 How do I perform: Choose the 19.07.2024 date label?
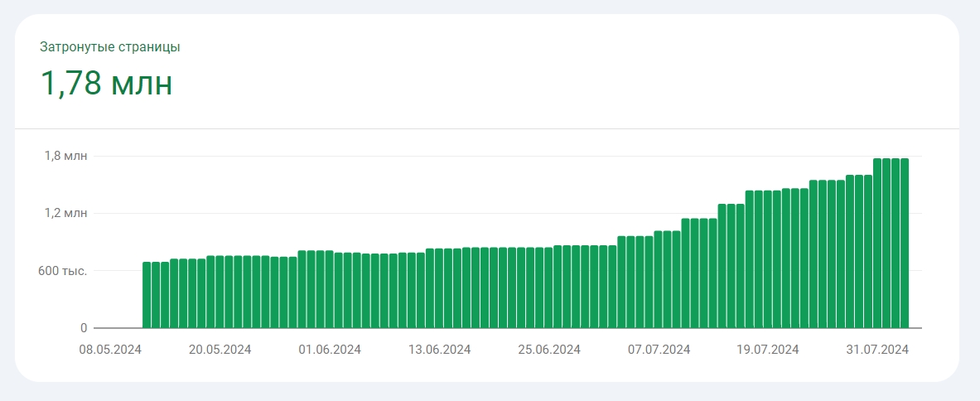768,350
